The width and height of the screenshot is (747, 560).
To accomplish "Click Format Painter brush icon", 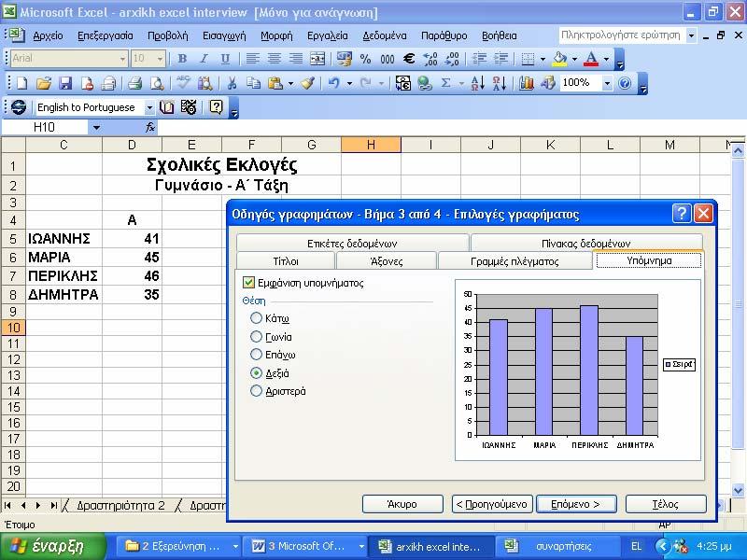I will (x=308, y=83).
